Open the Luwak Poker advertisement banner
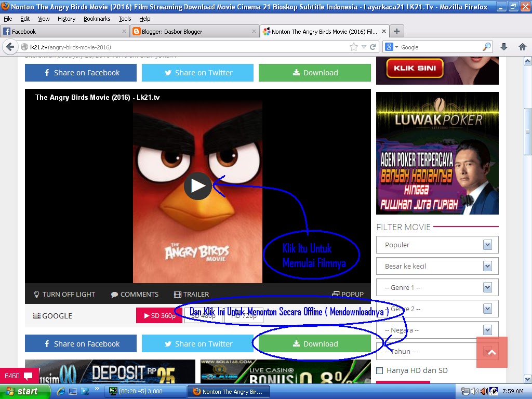Image resolution: width=532 pixels, height=399 pixels. pyautogui.click(x=437, y=153)
